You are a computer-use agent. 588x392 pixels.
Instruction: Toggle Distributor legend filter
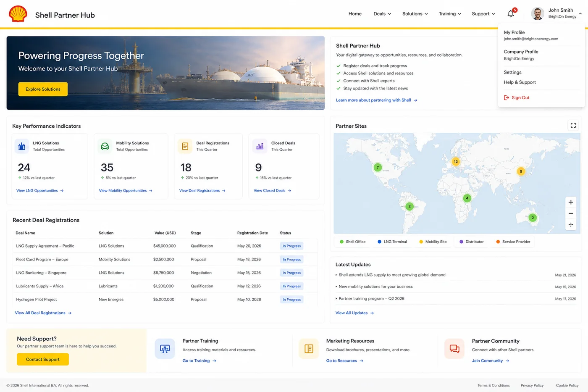pyautogui.click(x=472, y=242)
